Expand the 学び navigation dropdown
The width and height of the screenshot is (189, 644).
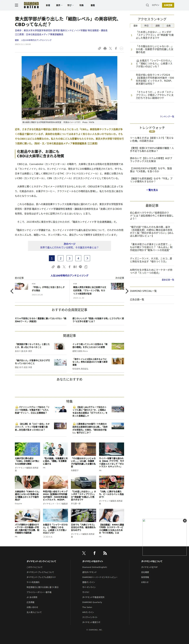click(x=70, y=5)
